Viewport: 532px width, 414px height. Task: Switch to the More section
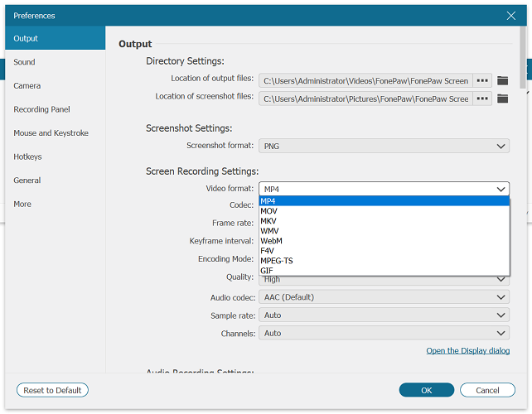tap(55, 205)
